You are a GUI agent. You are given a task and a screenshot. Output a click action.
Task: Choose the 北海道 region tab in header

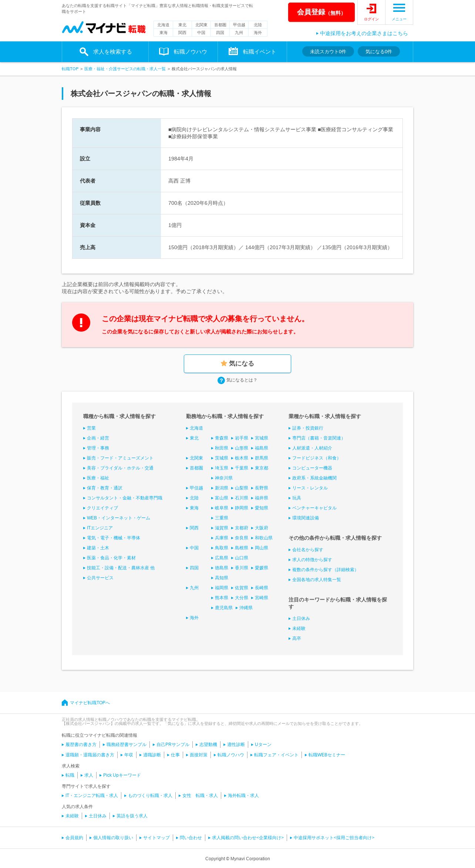[163, 25]
